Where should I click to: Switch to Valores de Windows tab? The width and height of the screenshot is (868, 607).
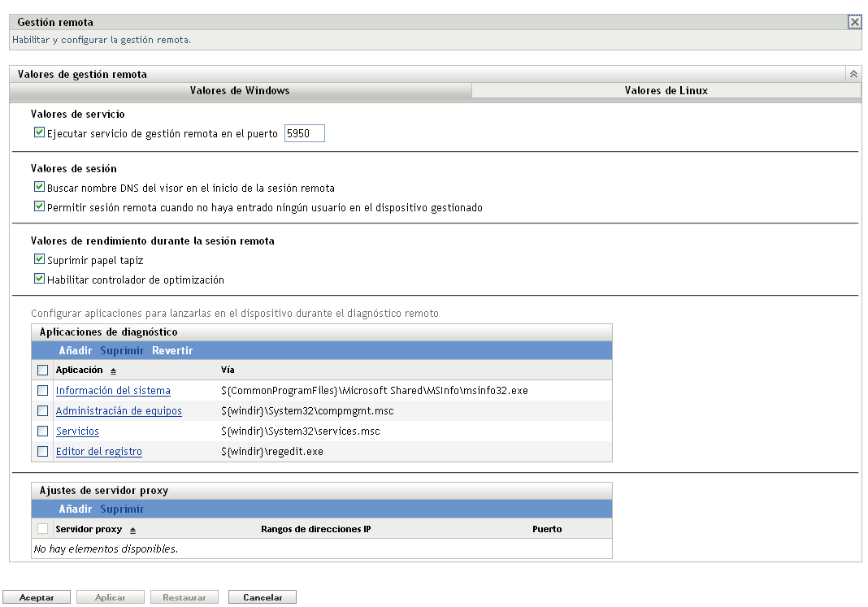239,90
